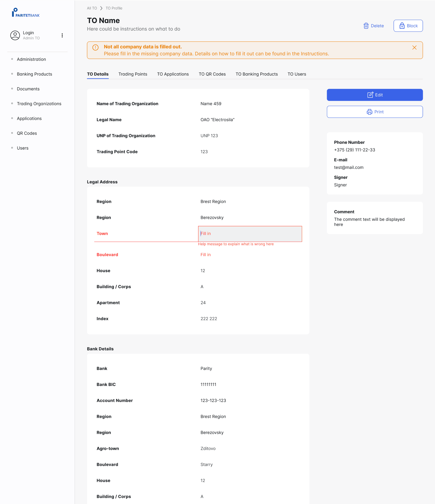Click the Delete button with the trash icon
The image size is (435, 504).
point(374,26)
